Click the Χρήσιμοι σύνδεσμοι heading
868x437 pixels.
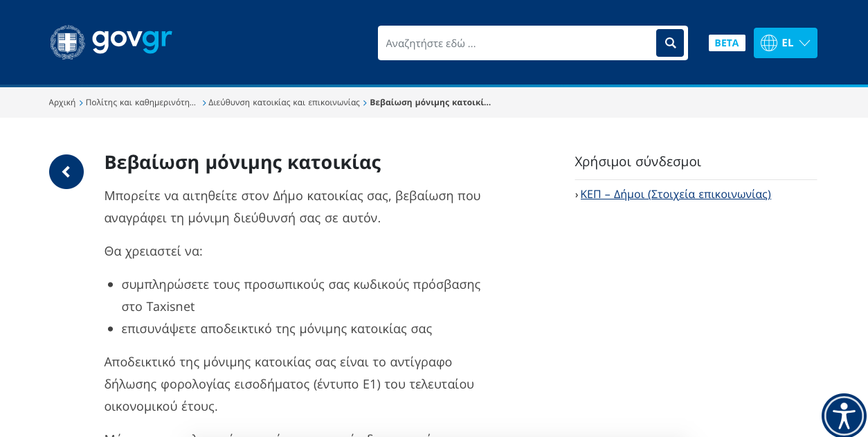[x=638, y=161]
